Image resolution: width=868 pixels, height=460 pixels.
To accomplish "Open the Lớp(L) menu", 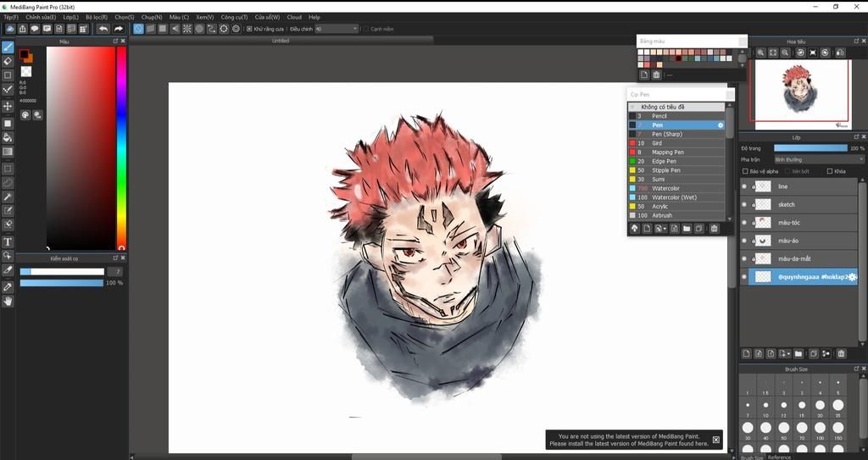I will point(71,17).
